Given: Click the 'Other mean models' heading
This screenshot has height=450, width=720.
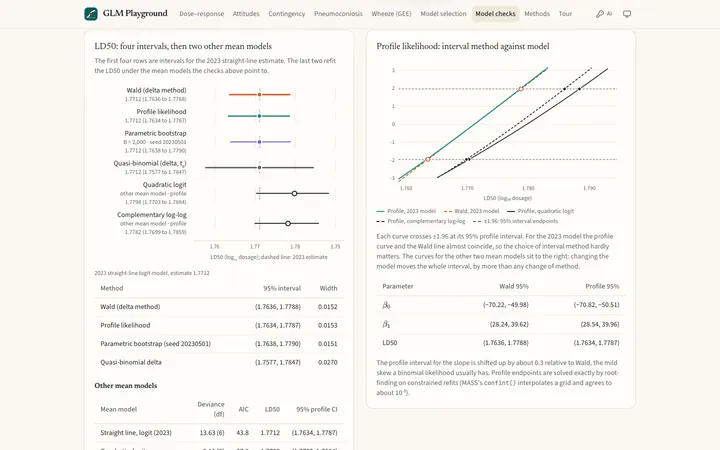Looking at the screenshot, I should 126,385.
